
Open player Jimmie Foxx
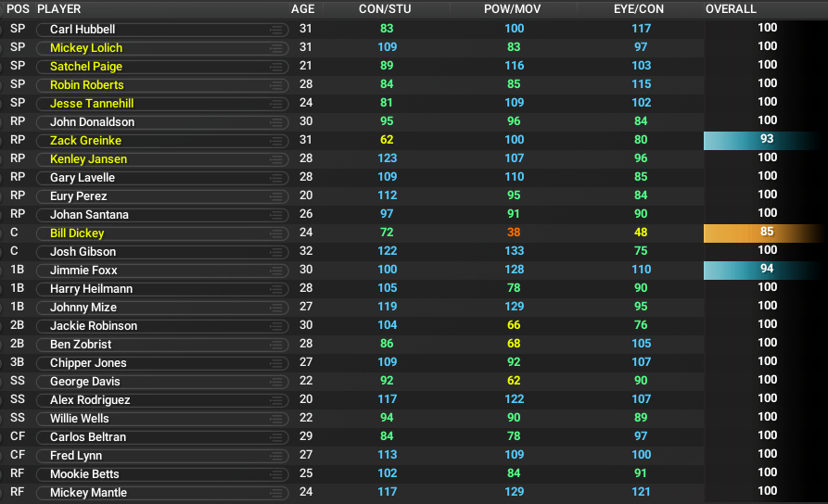(x=83, y=271)
